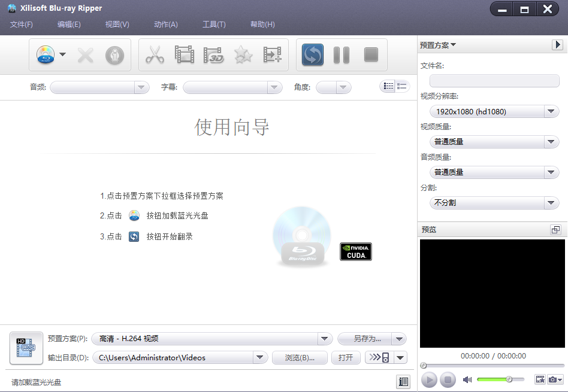This screenshot has width=568, height=392.
Task: Open the 动作(A) menu
Action: tap(165, 25)
